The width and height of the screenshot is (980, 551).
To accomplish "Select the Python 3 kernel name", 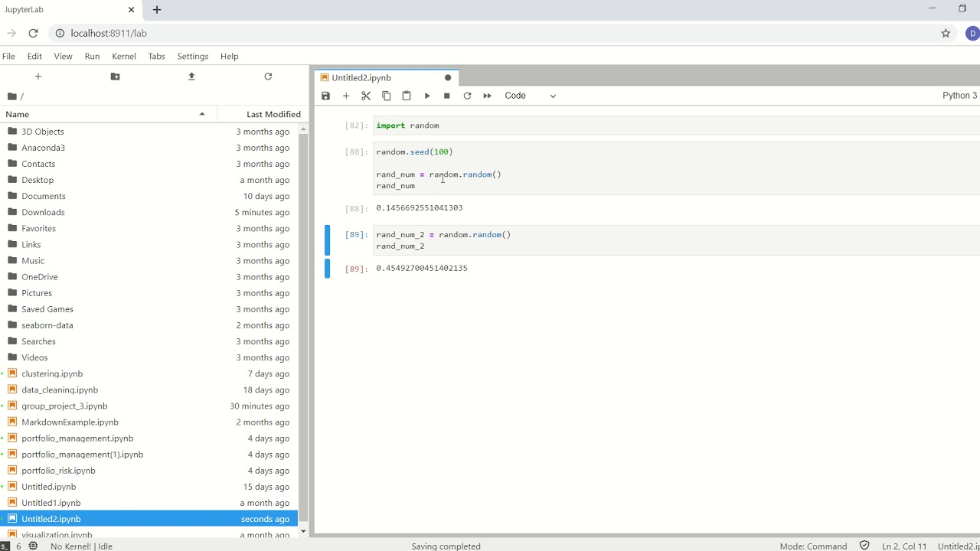I will coord(960,96).
